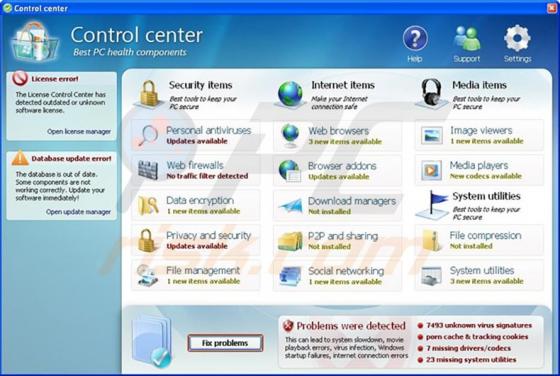Click the title bar green check icon
Image resolution: width=560 pixels, height=376 pixels.
pos(7,7)
